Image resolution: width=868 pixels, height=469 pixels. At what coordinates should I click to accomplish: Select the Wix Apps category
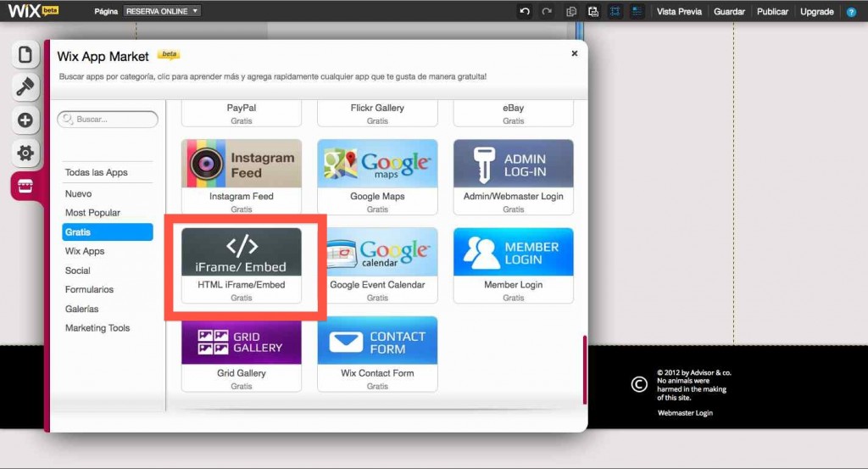pos(85,251)
